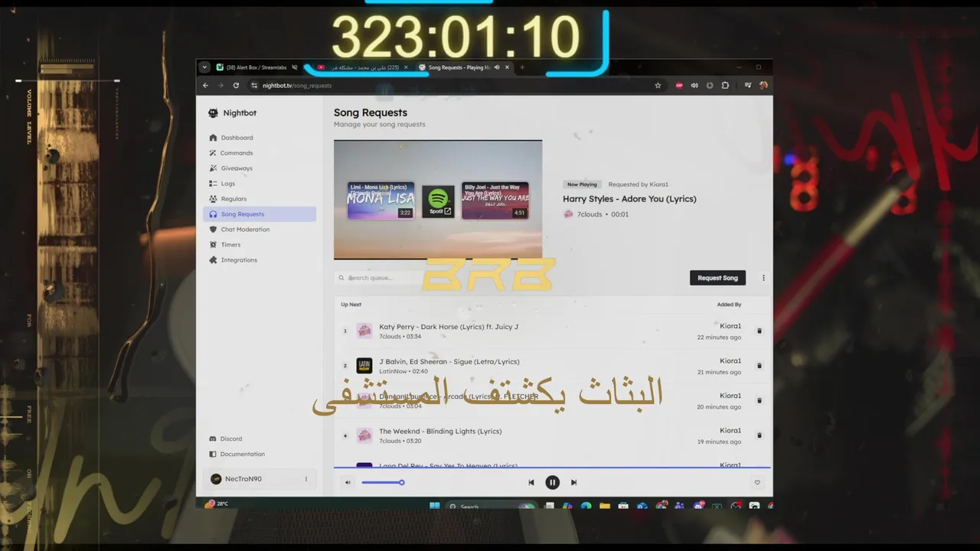Click the Harry Styles Adore You title

629,199
